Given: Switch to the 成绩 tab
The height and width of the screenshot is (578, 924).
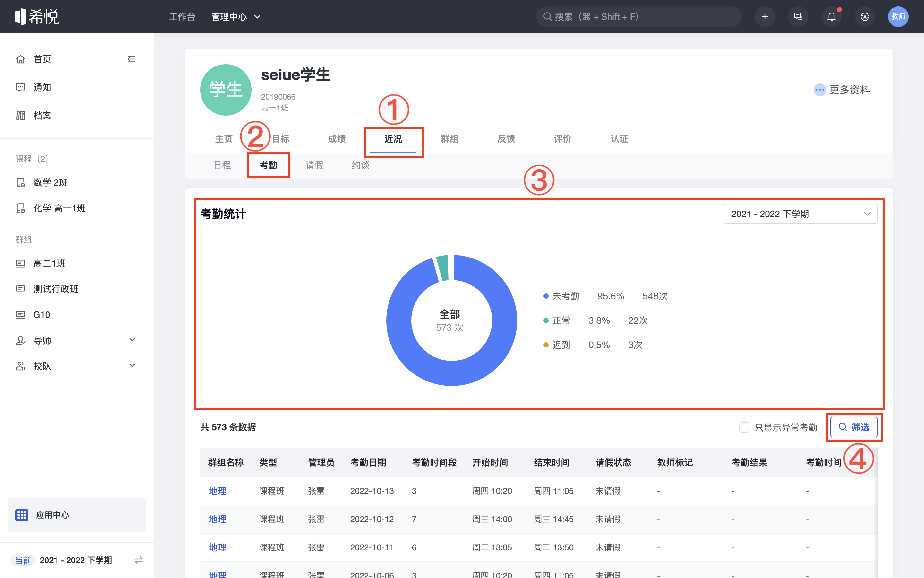Looking at the screenshot, I should point(337,139).
